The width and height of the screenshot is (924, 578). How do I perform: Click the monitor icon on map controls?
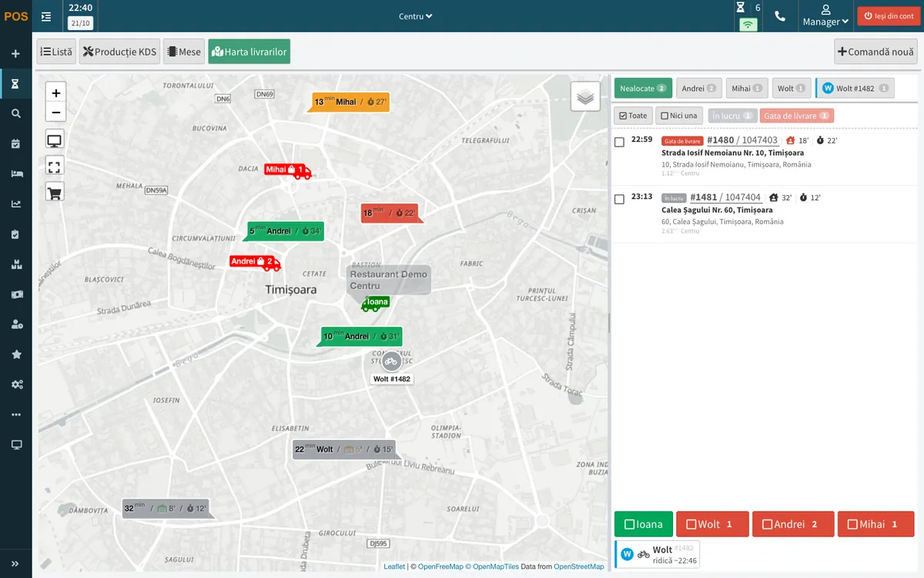[55, 140]
